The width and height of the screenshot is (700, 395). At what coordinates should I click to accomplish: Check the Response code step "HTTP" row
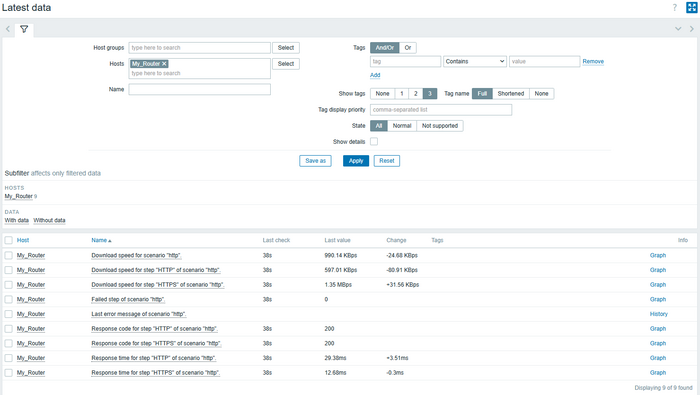8,329
